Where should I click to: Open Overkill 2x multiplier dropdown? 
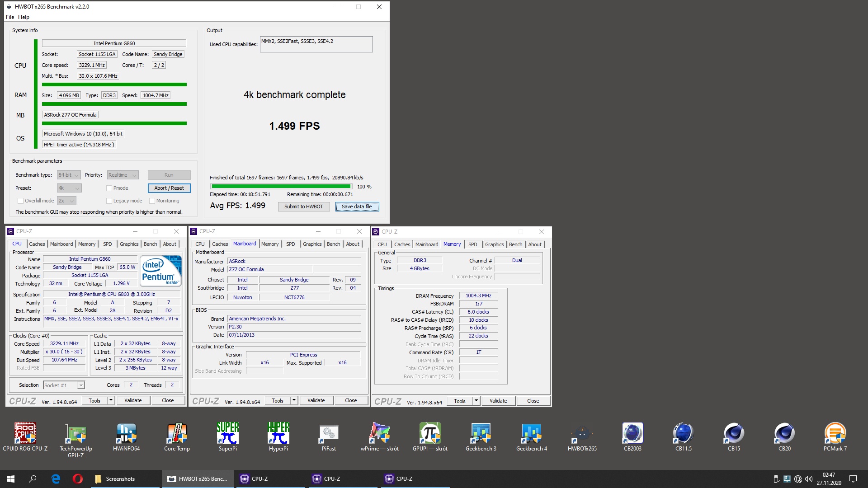coord(66,201)
